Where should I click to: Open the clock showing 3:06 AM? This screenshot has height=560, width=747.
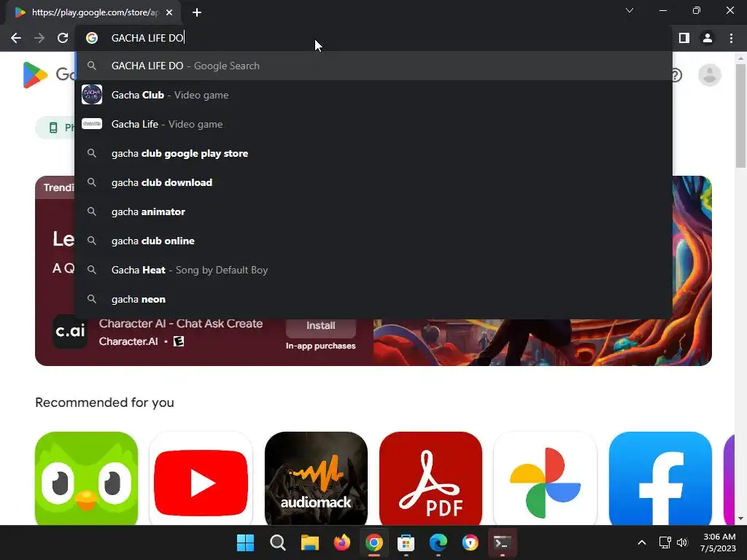click(719, 542)
